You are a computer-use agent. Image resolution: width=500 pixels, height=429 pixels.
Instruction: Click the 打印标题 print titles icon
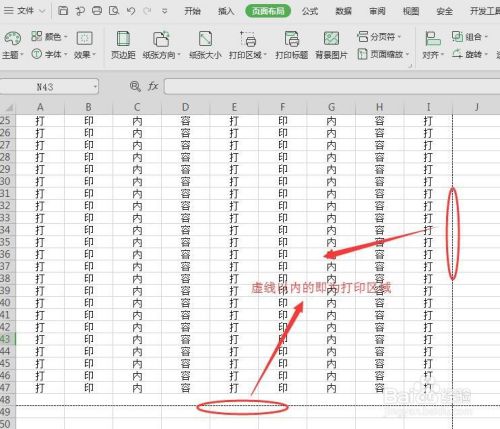click(291, 45)
